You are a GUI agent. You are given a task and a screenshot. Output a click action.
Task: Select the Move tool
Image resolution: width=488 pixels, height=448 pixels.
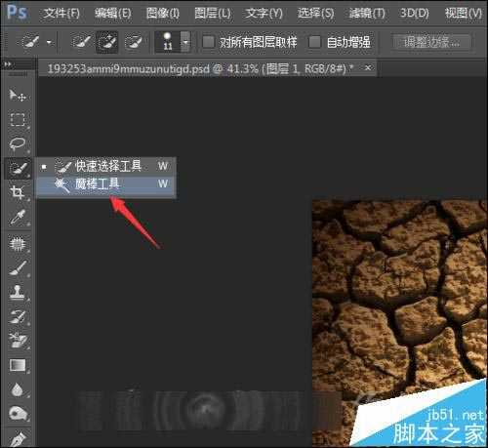18,95
